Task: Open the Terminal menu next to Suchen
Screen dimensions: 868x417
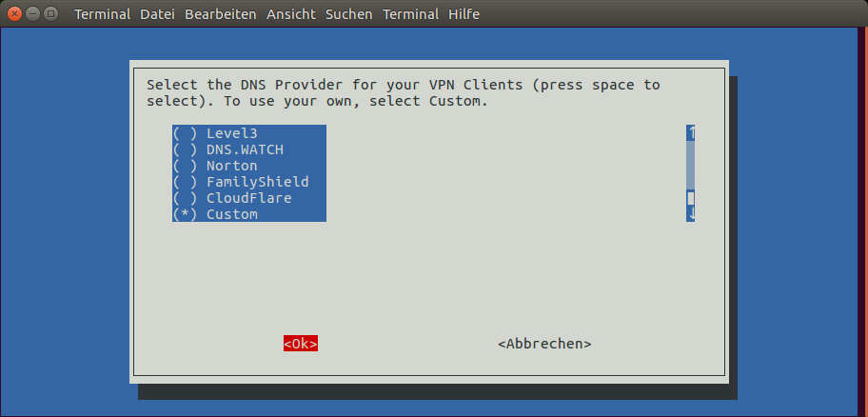Action: coord(411,14)
